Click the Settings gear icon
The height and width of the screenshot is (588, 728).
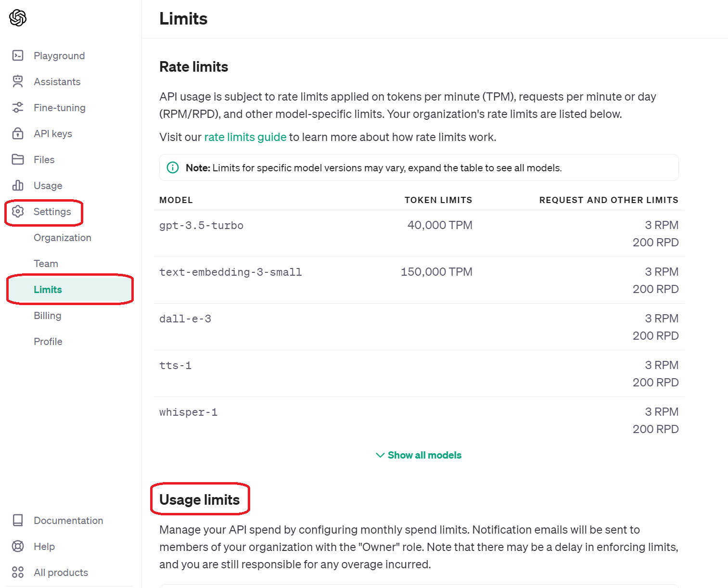18,212
